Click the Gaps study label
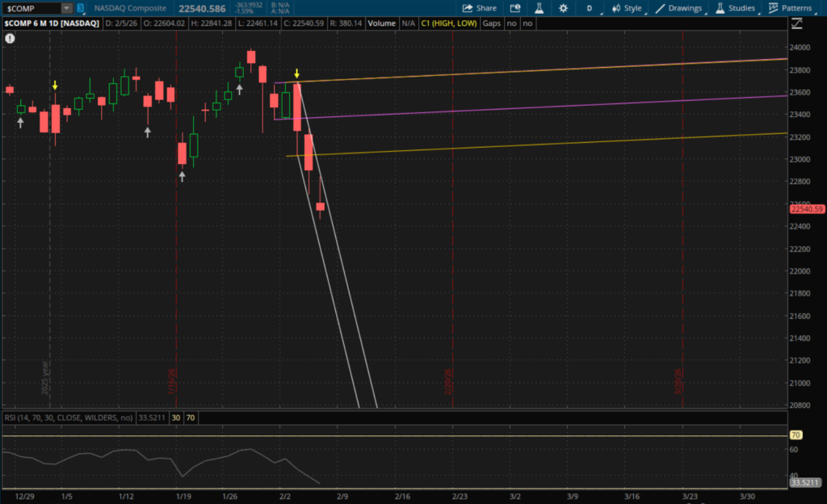This screenshot has height=504, width=827. click(x=491, y=23)
